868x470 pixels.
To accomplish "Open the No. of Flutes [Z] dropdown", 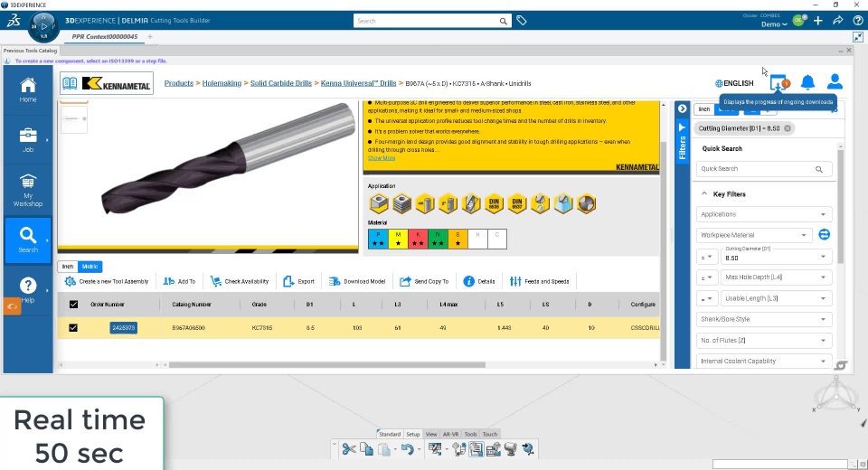I will 764,341.
